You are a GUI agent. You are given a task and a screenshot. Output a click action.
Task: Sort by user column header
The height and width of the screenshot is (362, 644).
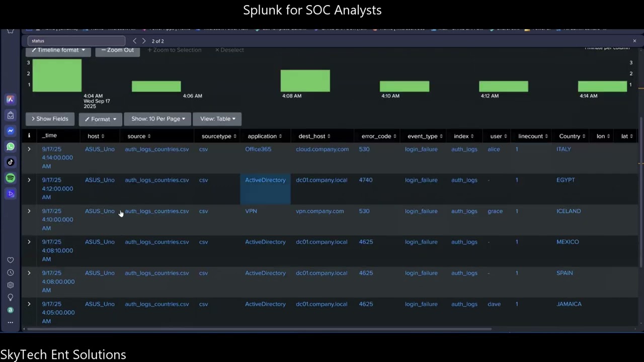[x=499, y=136]
